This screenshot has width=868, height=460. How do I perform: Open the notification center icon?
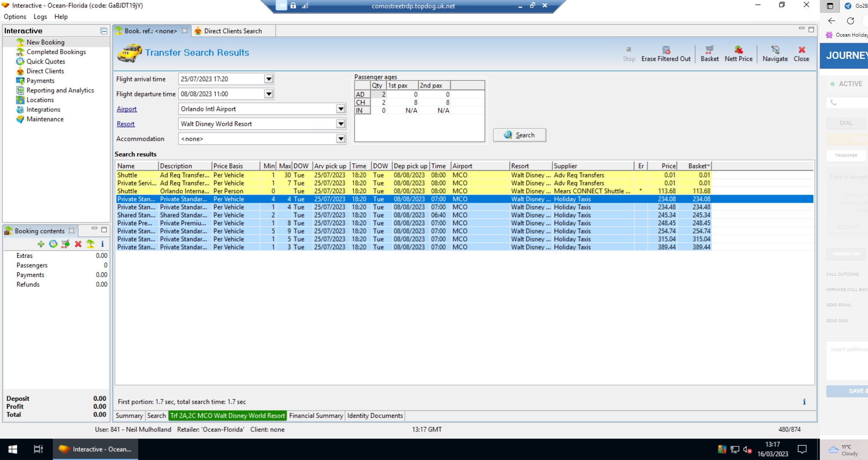tap(802, 449)
